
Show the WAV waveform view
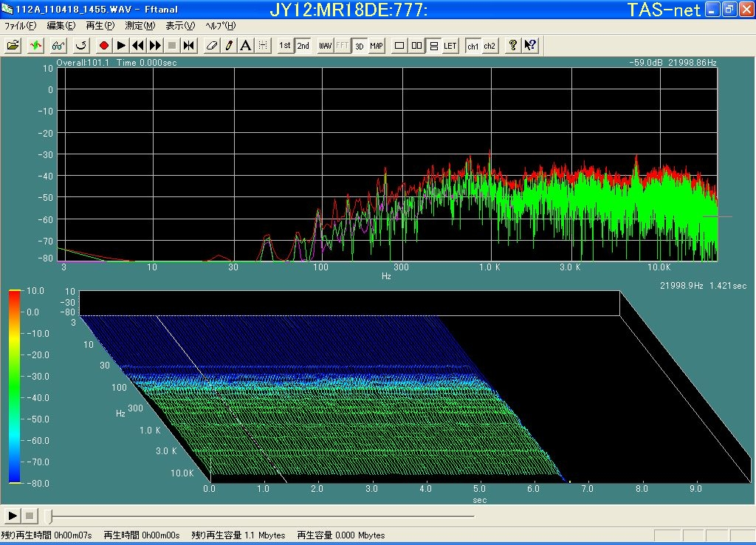tap(326, 45)
